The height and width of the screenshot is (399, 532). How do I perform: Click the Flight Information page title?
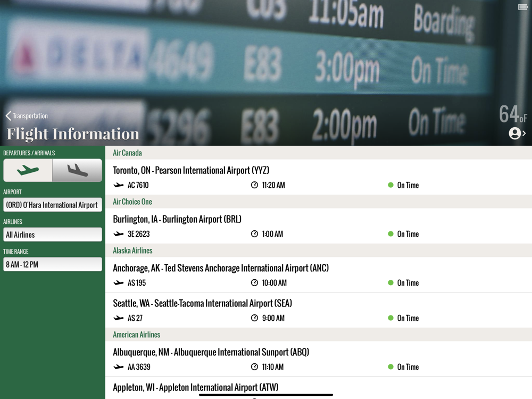coord(73,134)
